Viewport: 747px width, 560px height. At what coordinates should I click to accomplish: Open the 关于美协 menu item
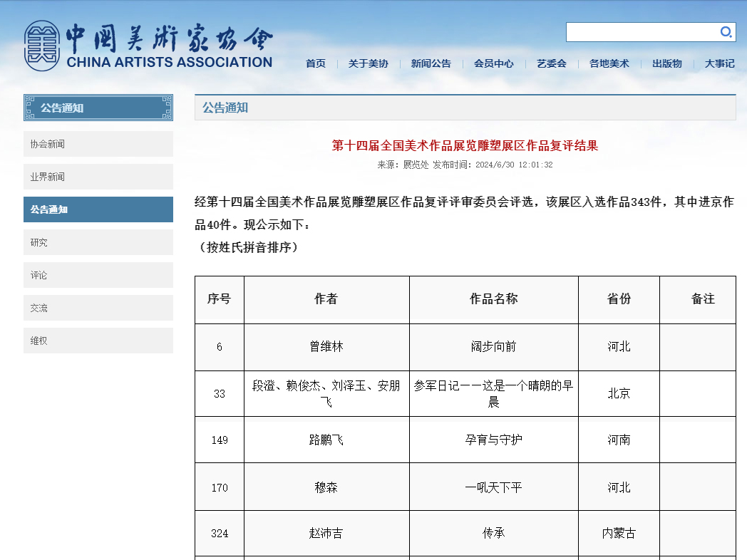[369, 63]
